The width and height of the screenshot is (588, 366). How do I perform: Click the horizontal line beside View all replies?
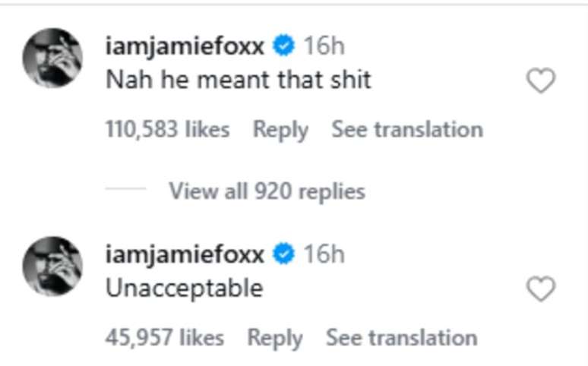[126, 191]
